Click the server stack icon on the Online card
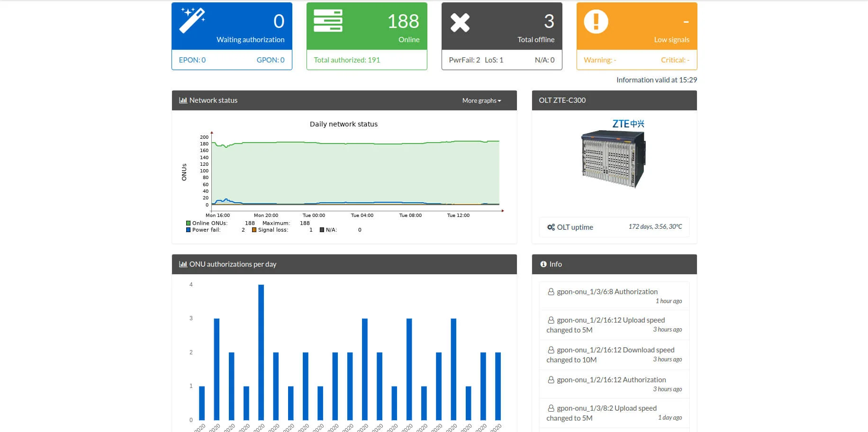Viewport: 868px width, 432px height. pyautogui.click(x=328, y=21)
